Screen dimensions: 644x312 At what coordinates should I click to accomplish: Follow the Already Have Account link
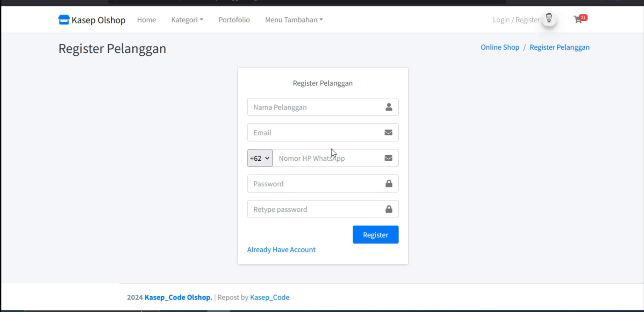point(281,250)
